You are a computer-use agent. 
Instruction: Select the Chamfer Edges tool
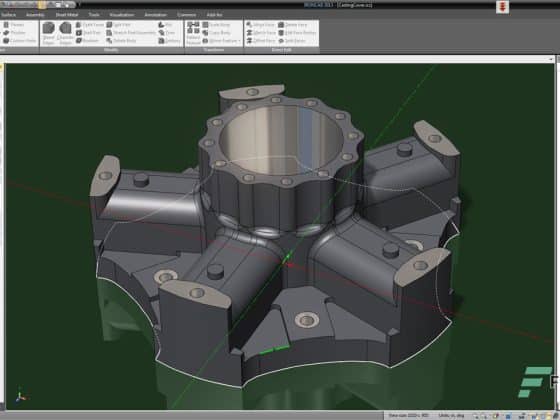coord(65,33)
